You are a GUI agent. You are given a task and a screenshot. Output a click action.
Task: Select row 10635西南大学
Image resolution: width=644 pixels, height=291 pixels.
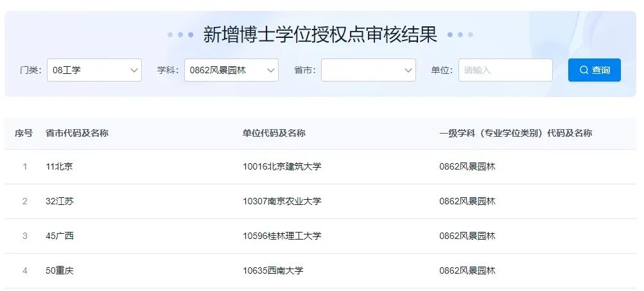pos(273,270)
